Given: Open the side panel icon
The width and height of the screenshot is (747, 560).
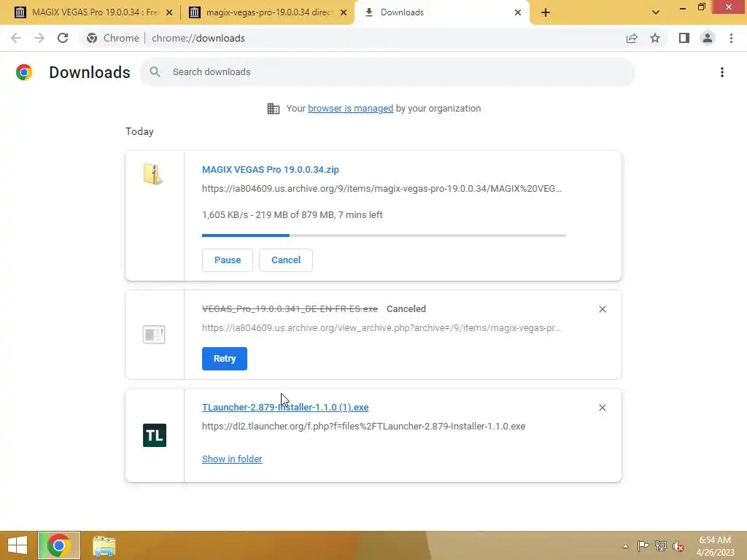Looking at the screenshot, I should click(684, 38).
